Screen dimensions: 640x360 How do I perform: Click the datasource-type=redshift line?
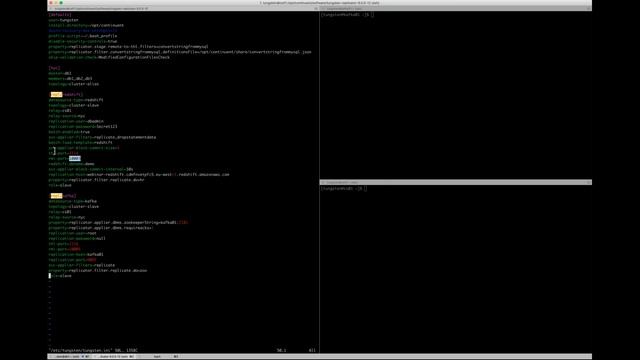[x=76, y=100]
